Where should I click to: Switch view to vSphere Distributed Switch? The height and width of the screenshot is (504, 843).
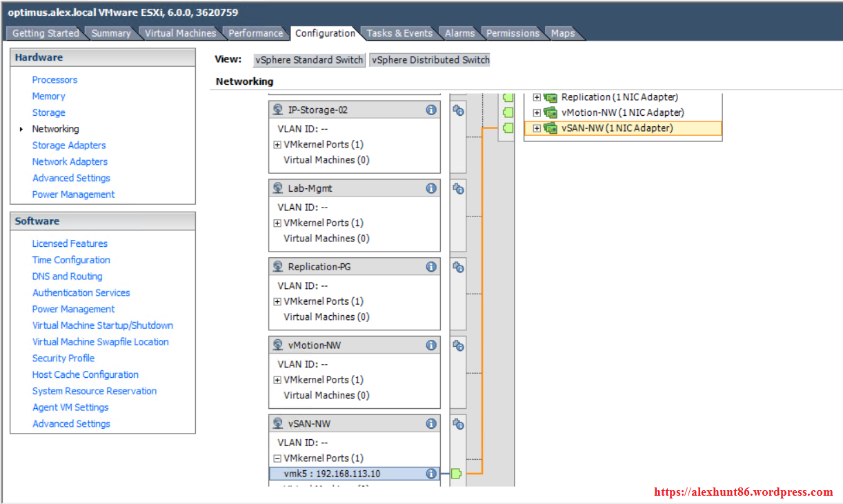[x=430, y=59]
